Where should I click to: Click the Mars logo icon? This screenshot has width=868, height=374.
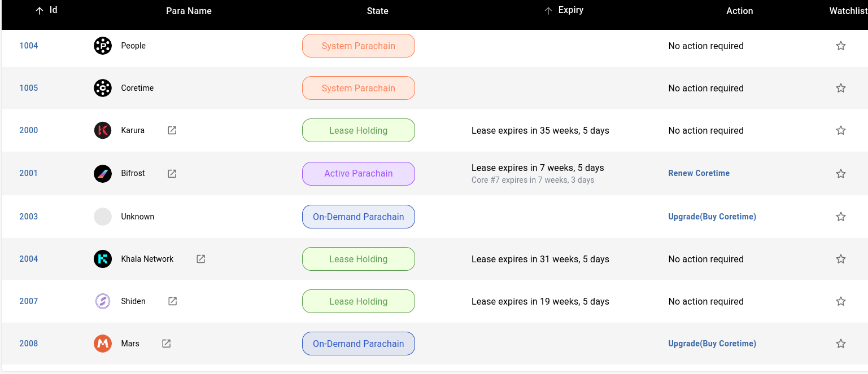(x=103, y=344)
